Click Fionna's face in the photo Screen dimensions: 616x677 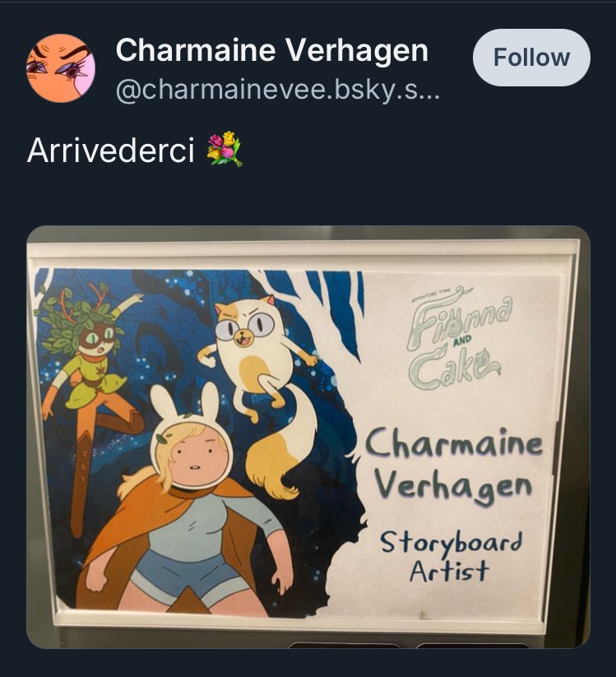(195, 459)
